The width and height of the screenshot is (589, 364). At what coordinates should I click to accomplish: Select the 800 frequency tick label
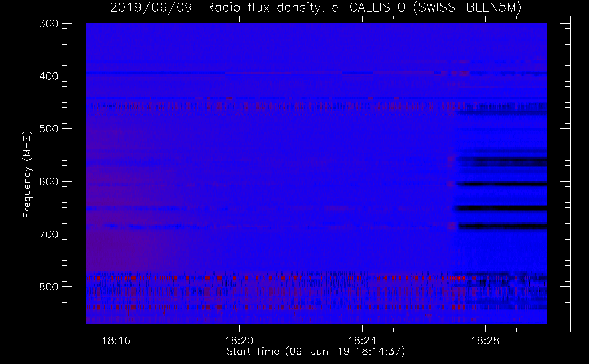(x=48, y=287)
